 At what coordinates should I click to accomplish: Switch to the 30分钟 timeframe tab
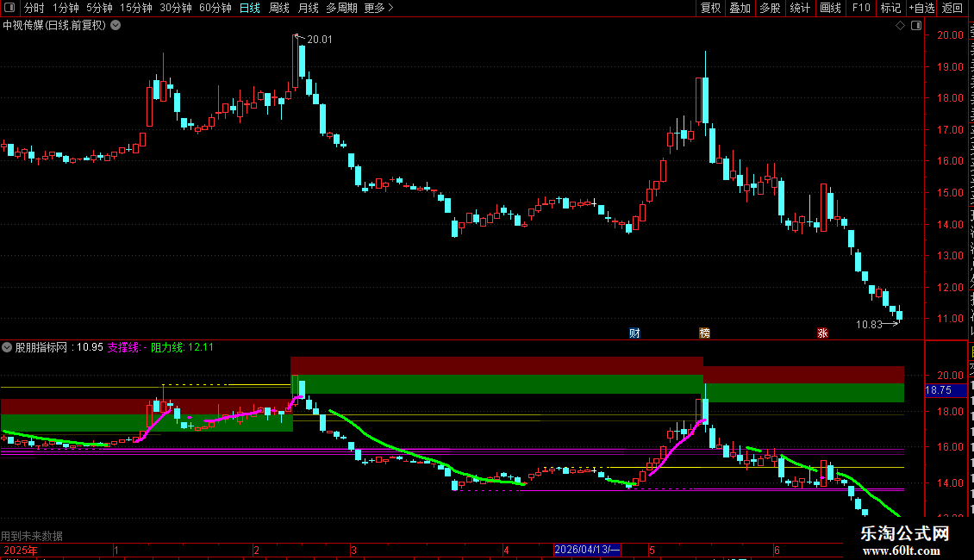pyautogui.click(x=176, y=8)
